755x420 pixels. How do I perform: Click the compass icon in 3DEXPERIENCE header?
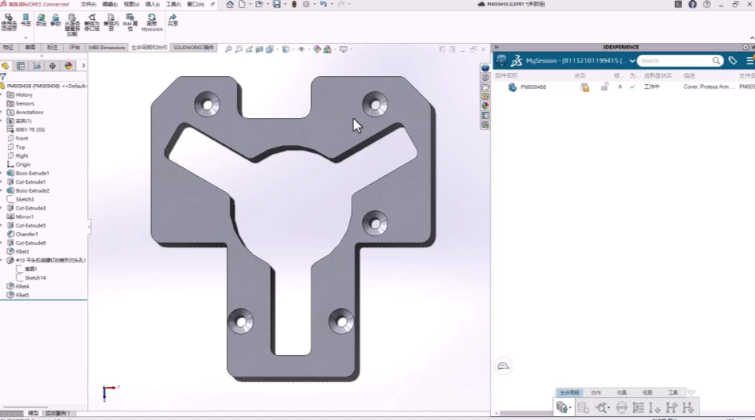502,61
